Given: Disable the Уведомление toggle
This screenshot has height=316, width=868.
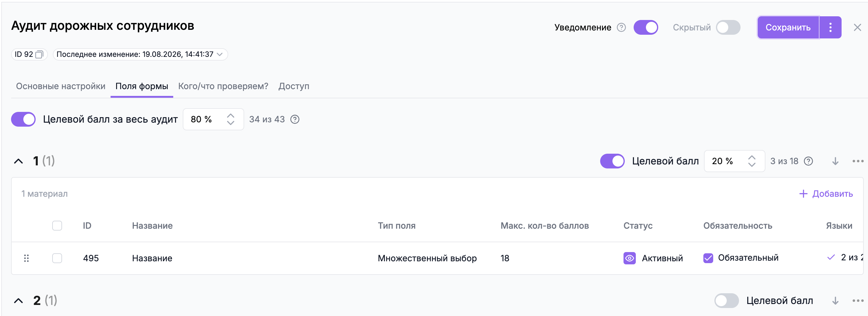Looking at the screenshot, I should tap(646, 27).
